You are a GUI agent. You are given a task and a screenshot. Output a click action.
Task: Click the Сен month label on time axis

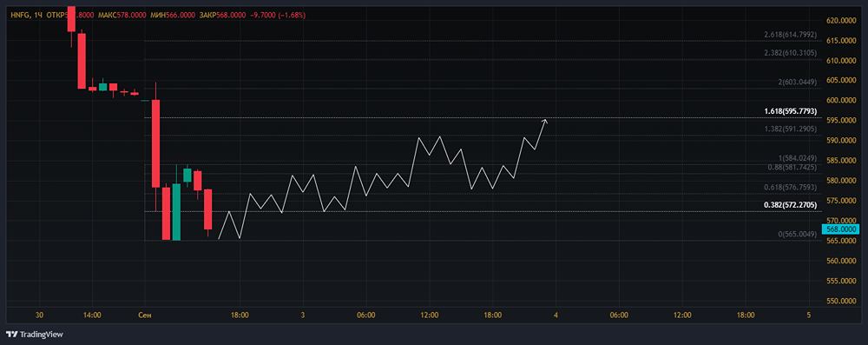pos(144,315)
